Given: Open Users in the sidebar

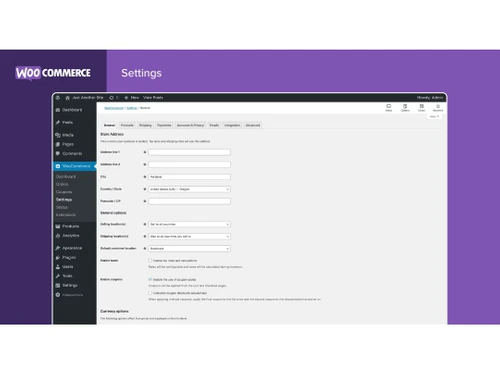Looking at the screenshot, I should (x=64, y=267).
